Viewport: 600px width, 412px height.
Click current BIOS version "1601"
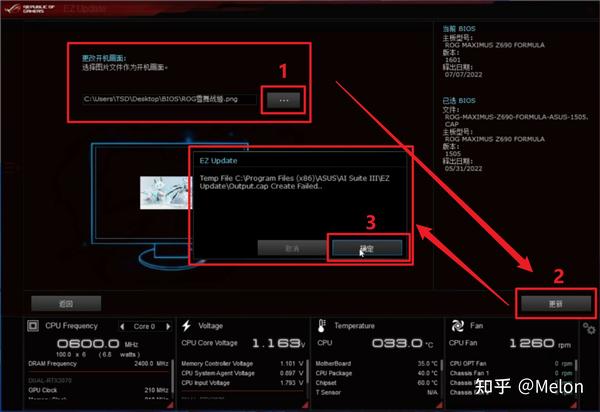pos(453,60)
